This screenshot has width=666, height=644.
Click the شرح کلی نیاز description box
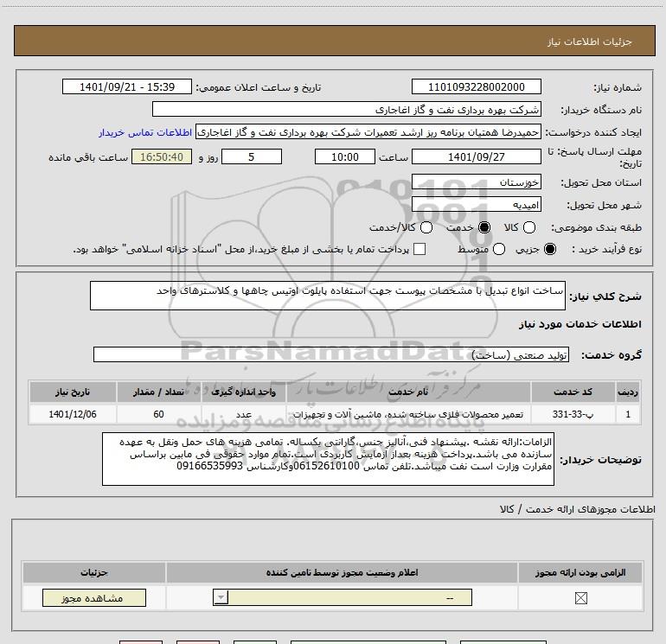328,296
